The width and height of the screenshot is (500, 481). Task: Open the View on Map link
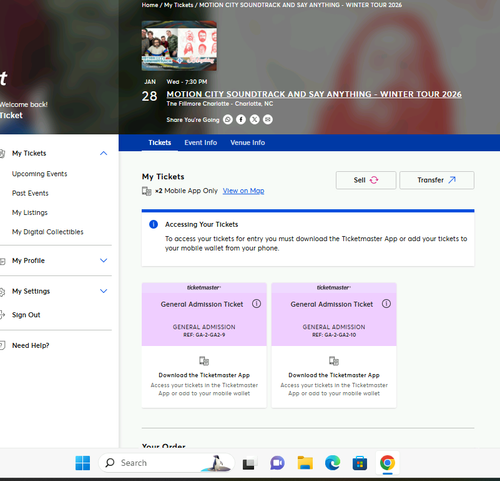pyautogui.click(x=243, y=191)
